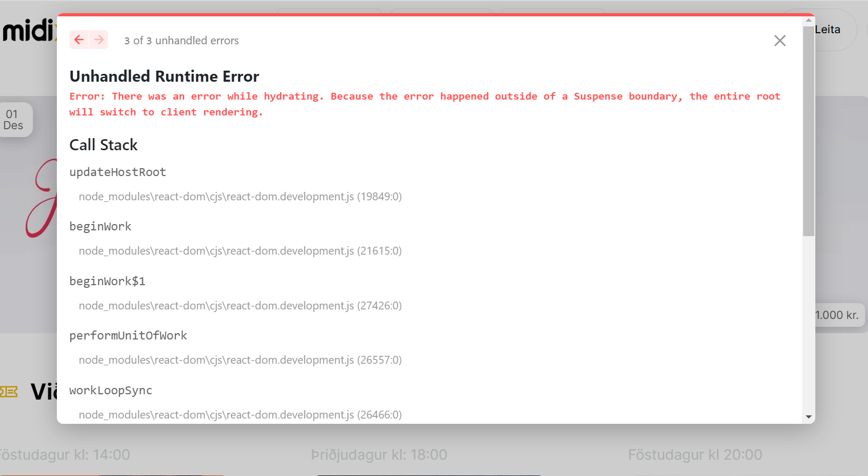Select the workLoopSync stack frame
The image size is (868, 476).
(111, 391)
